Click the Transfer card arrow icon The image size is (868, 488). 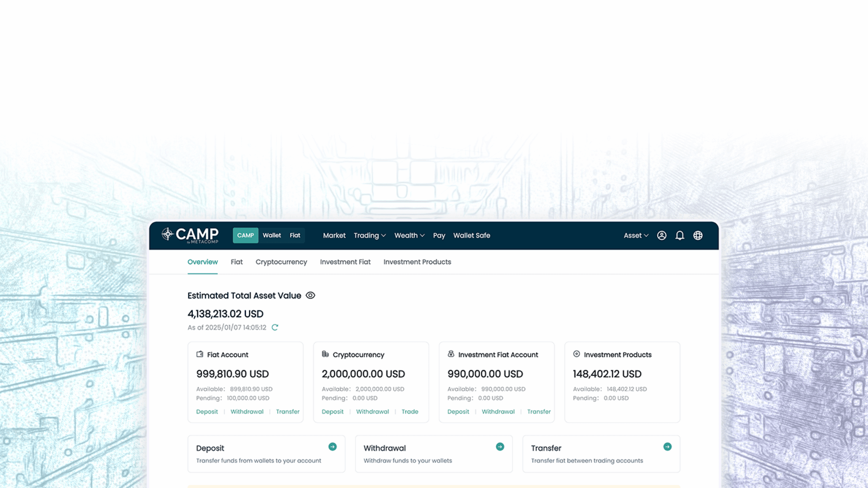pyautogui.click(x=667, y=447)
